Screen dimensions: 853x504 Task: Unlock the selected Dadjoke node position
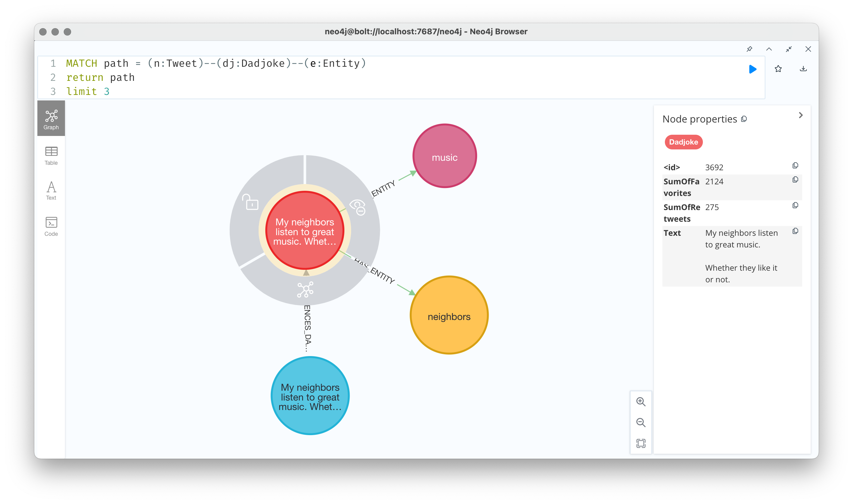click(x=250, y=202)
